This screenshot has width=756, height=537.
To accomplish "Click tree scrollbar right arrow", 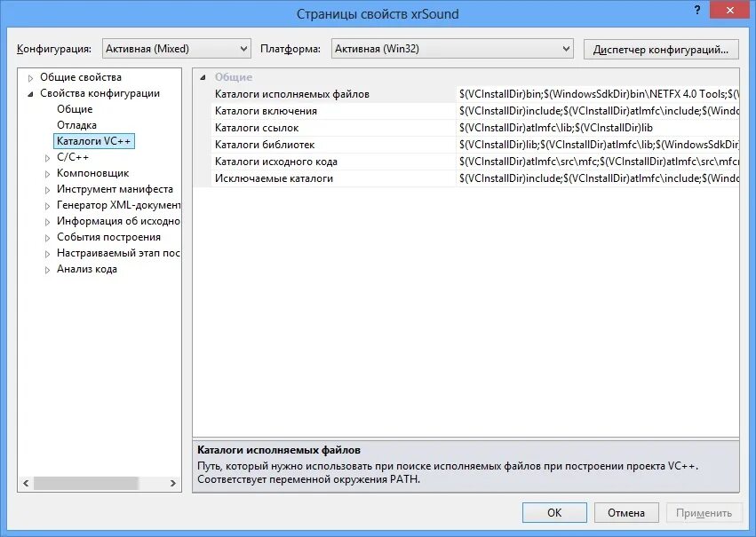I will (x=173, y=483).
